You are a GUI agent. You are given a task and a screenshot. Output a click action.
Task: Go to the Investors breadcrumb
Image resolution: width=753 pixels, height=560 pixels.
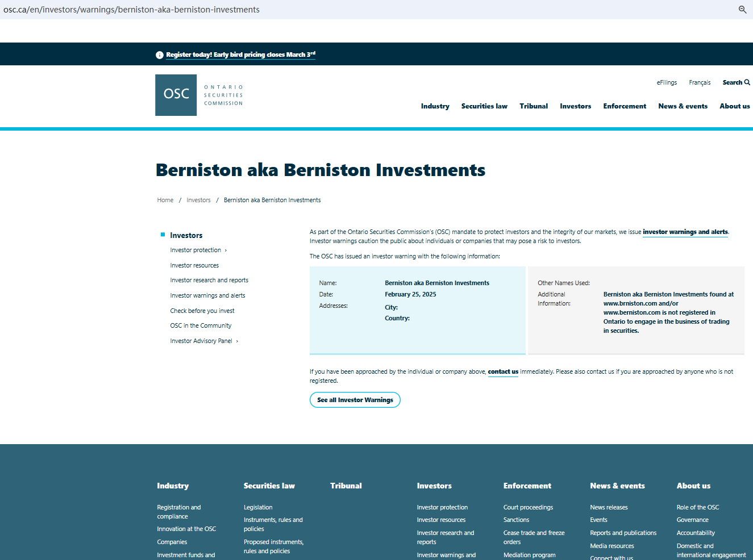click(199, 200)
